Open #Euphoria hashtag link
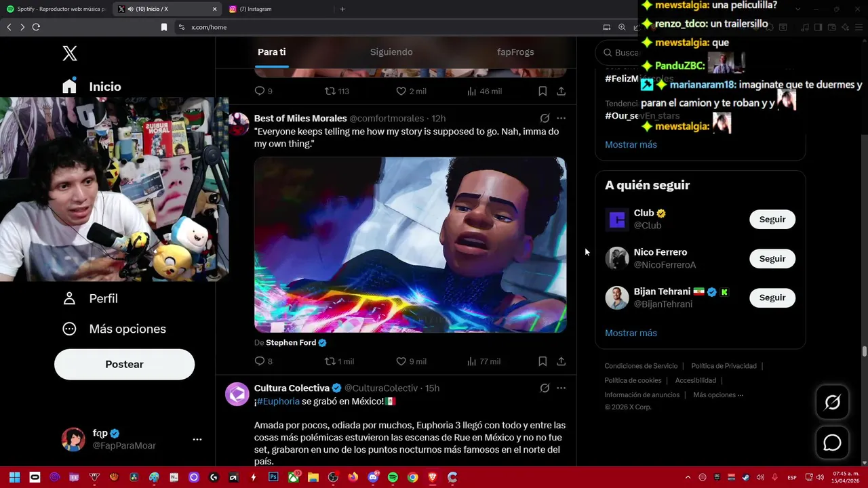868x488 pixels. point(278,401)
